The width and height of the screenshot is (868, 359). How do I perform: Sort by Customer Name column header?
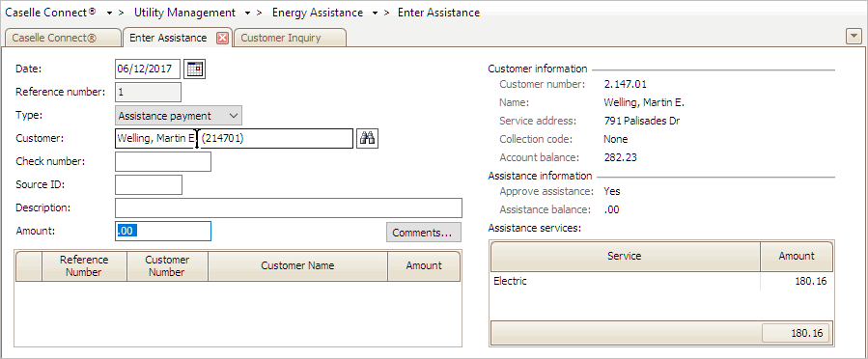(x=297, y=266)
